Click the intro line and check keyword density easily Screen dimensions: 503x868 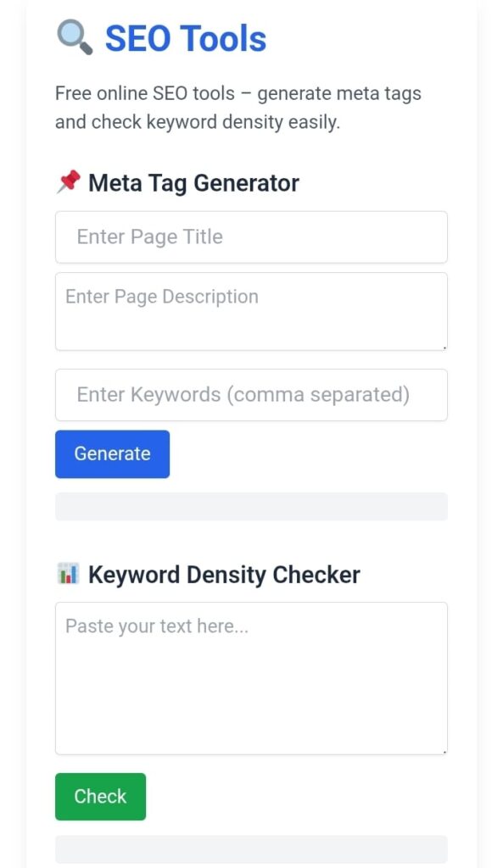(x=197, y=122)
